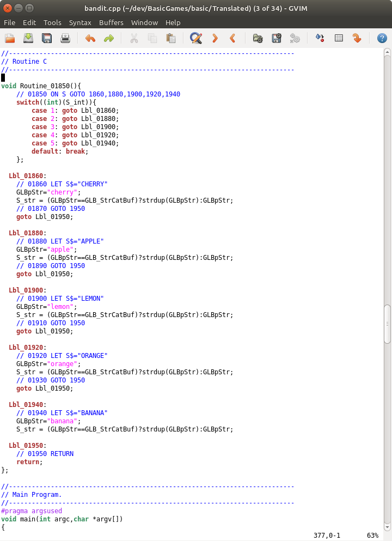Click the "// Main Program." comment

32,495
